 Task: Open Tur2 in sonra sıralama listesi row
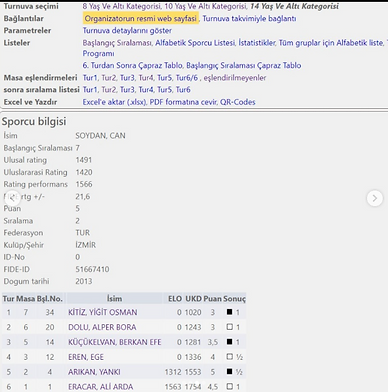click(109, 90)
